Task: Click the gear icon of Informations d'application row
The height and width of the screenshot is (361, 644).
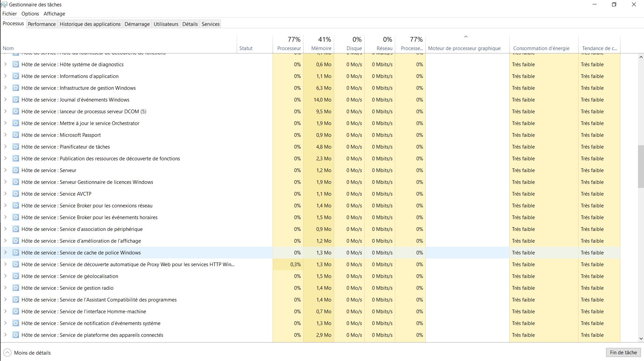Action: [15, 76]
